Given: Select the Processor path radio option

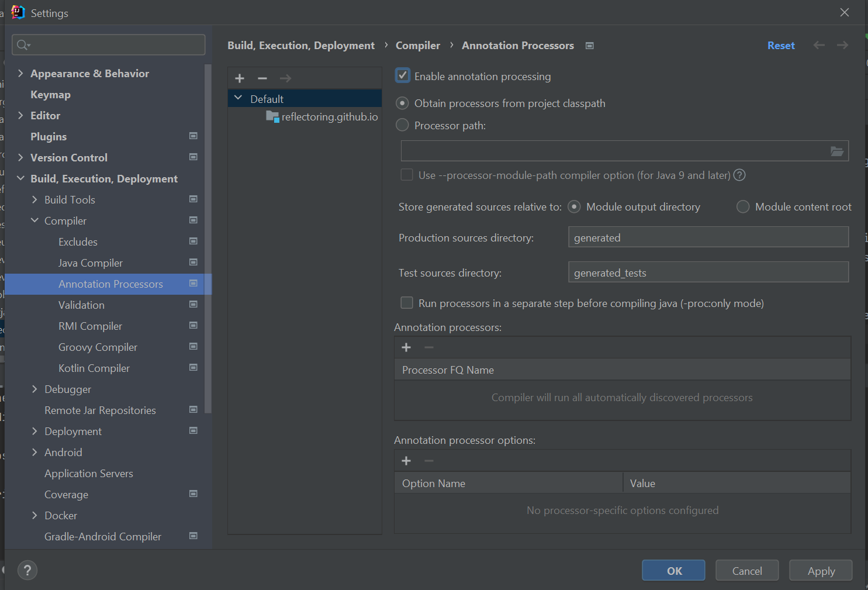Looking at the screenshot, I should pos(402,125).
